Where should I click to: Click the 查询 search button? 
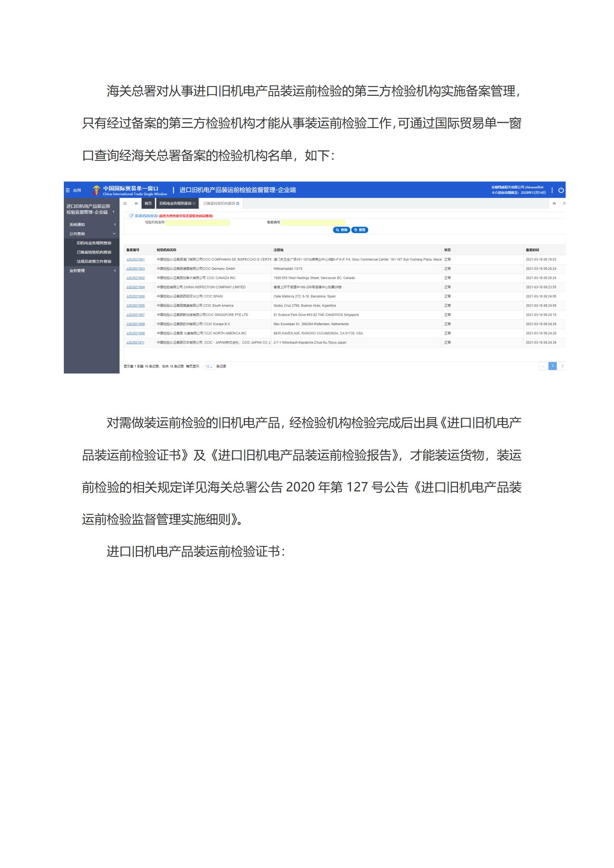pyautogui.click(x=342, y=230)
